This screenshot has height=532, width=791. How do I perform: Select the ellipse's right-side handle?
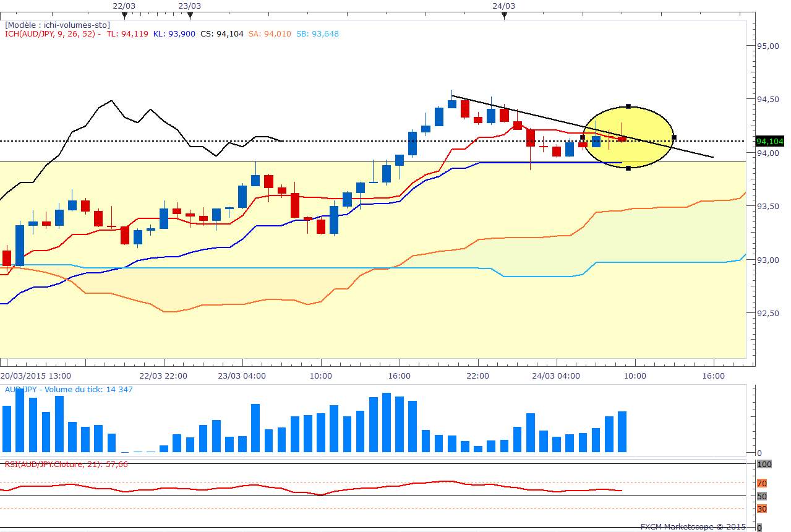[674, 137]
